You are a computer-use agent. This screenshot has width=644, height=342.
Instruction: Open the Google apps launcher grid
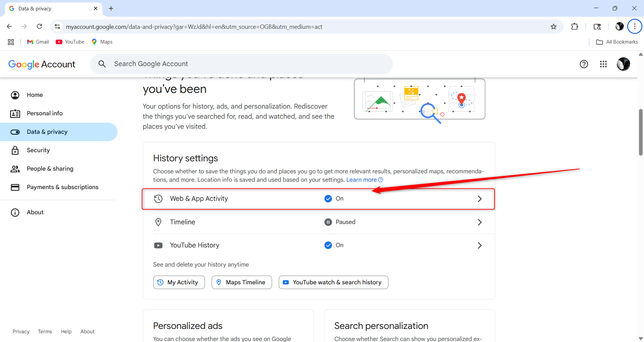tap(603, 64)
